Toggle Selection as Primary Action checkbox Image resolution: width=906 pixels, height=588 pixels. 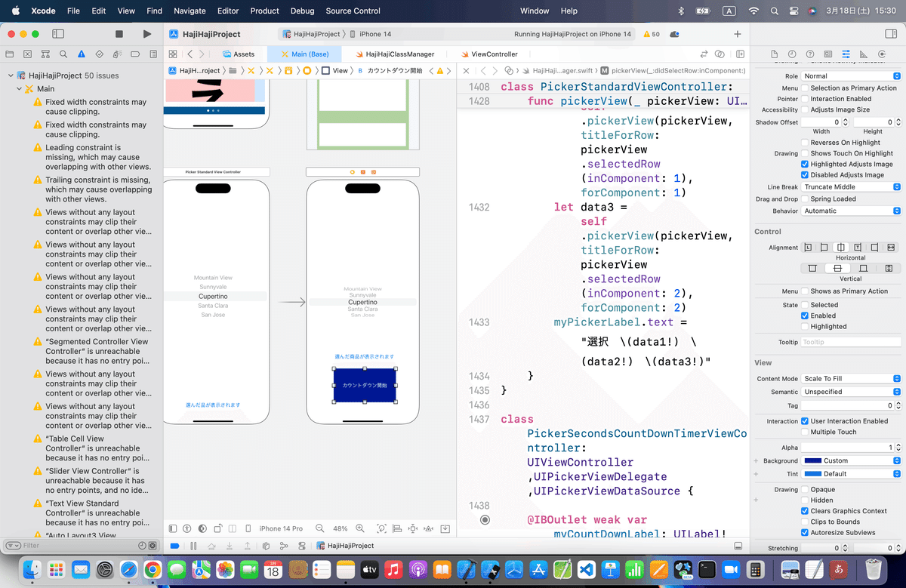tap(805, 88)
